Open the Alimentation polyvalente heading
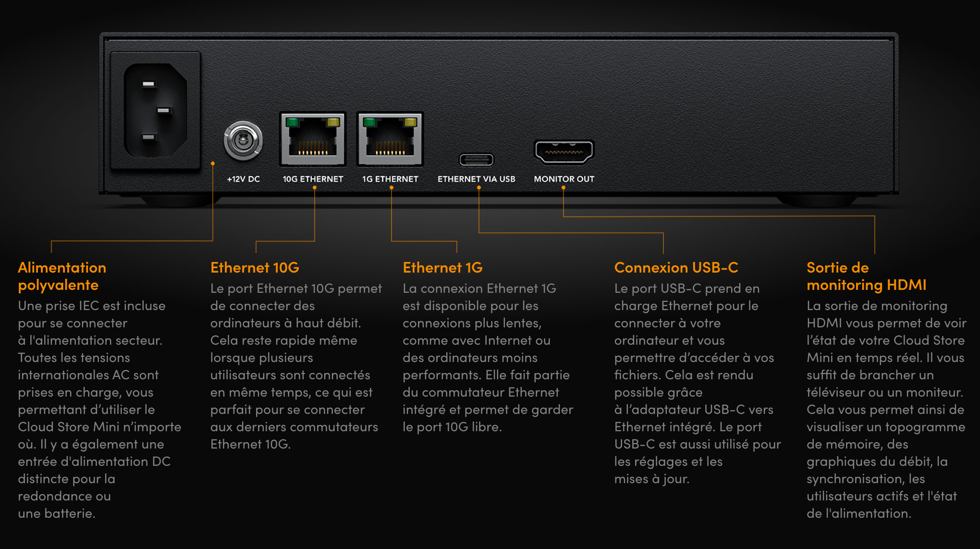The image size is (980, 549). point(62,276)
